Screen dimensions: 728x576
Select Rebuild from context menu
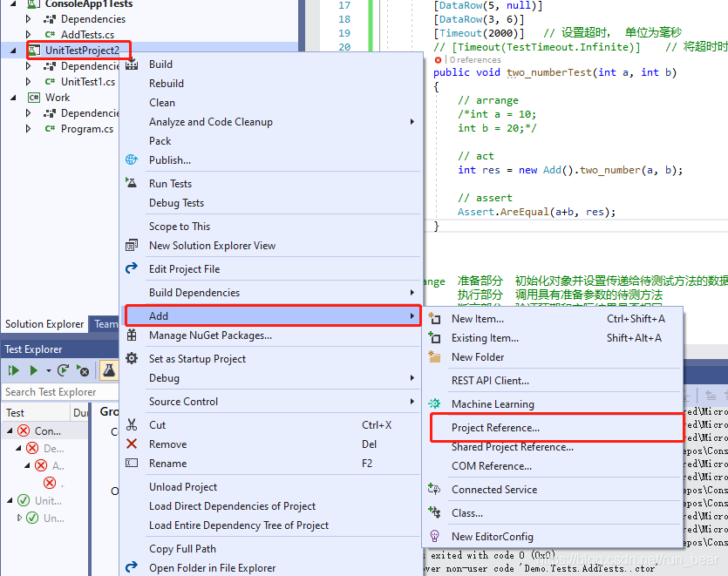pyautogui.click(x=272, y=83)
